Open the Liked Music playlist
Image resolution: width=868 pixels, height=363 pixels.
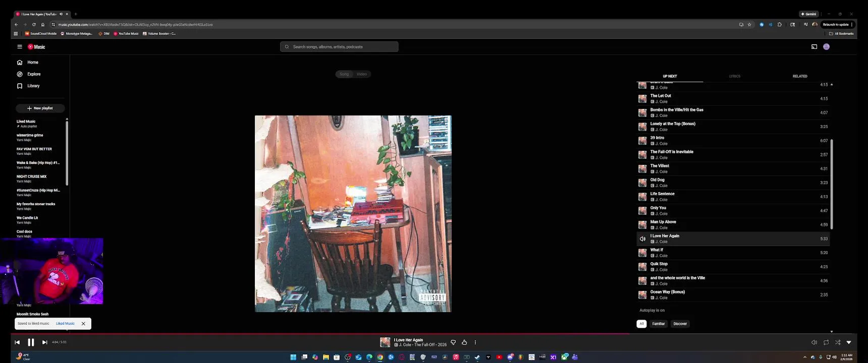40,124
